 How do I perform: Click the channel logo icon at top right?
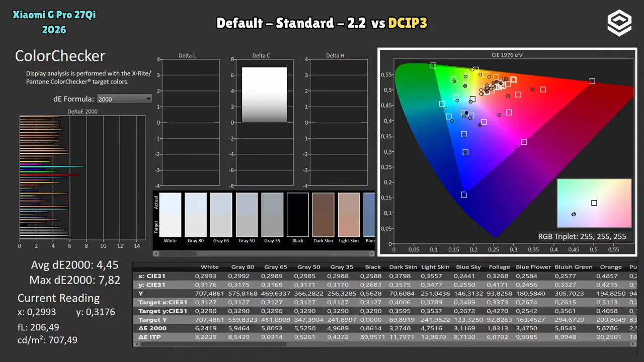pos(619,24)
